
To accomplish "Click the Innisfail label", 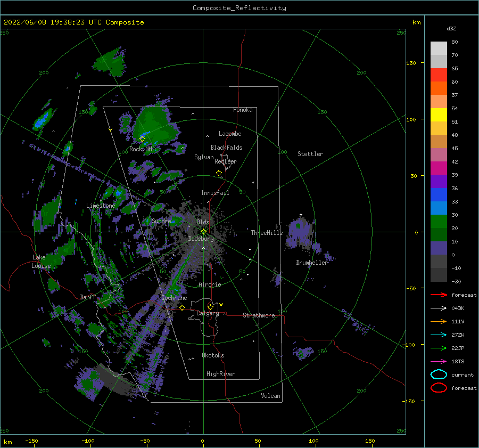I will pyautogui.click(x=215, y=193).
